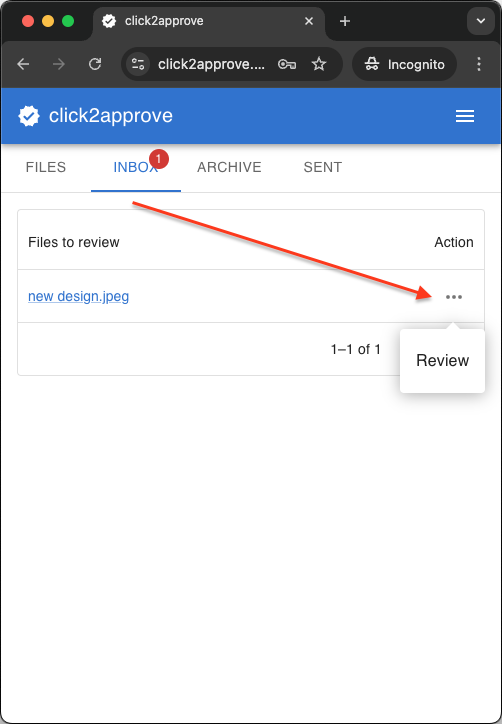This screenshot has height=724, width=502.
Task: Open the new design.jpeg file link
Action: [79, 296]
